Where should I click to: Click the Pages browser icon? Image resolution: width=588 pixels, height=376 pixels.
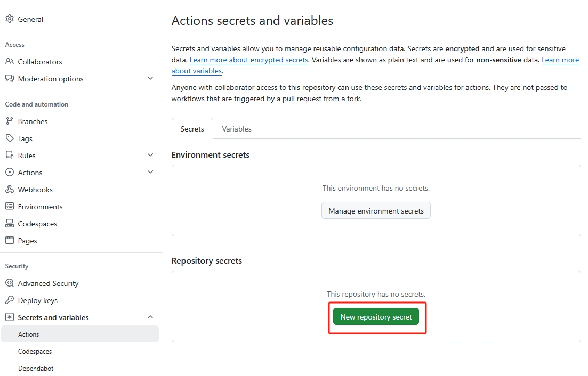point(9,241)
